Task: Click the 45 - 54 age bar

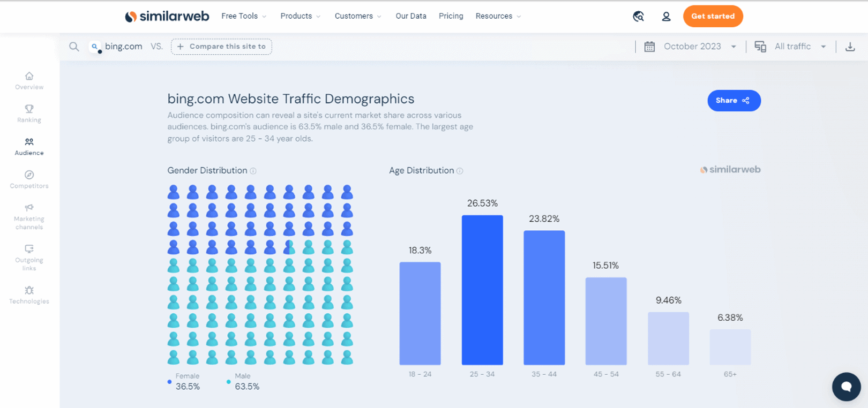Action: click(606, 321)
